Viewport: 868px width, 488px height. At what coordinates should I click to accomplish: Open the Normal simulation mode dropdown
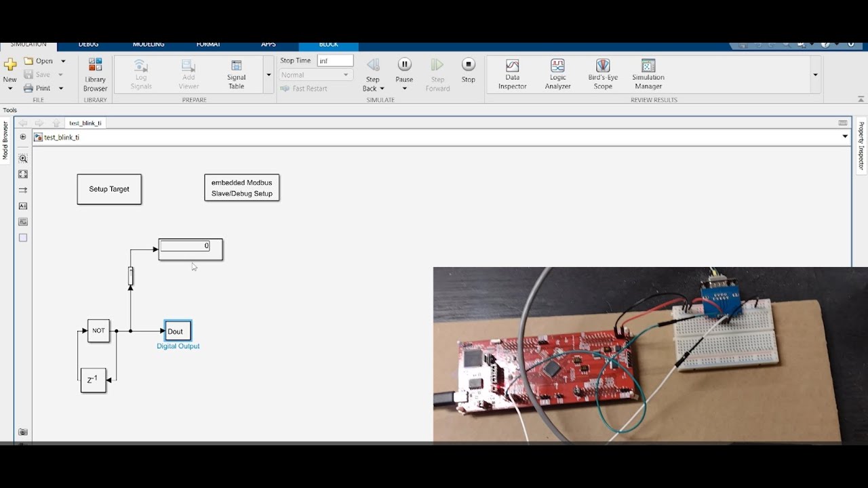[315, 75]
